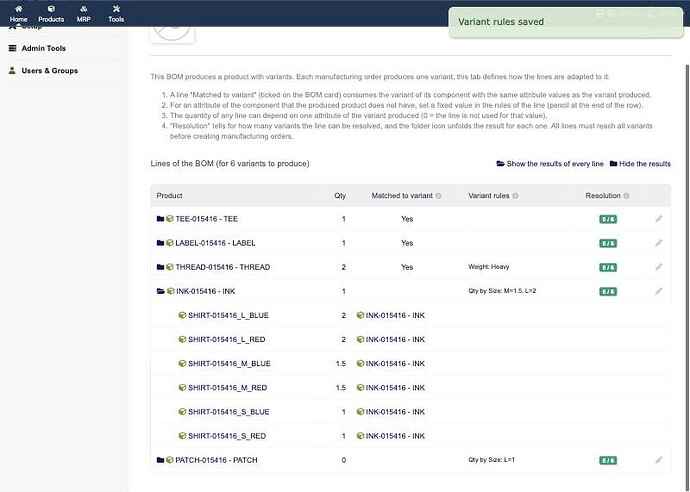690x492 pixels.
Task: Click the Admin Tools list icon
Action: tap(12, 48)
